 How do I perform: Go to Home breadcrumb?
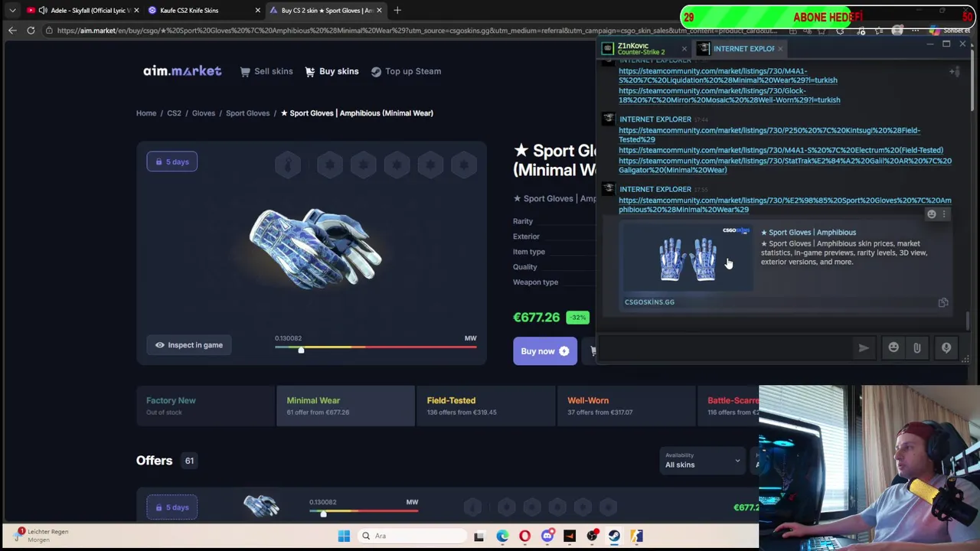tap(146, 113)
